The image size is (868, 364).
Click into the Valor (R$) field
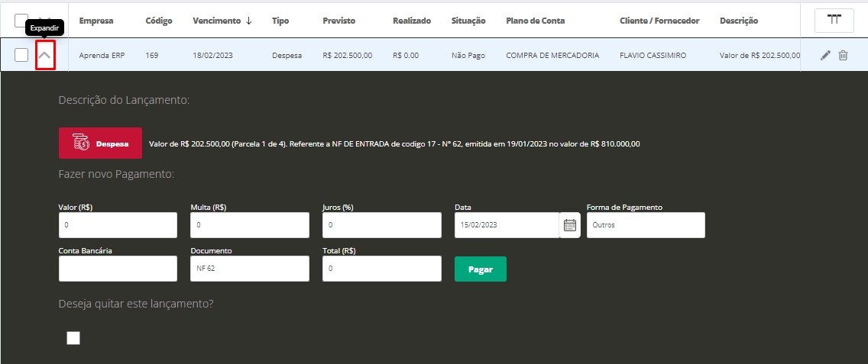click(118, 225)
